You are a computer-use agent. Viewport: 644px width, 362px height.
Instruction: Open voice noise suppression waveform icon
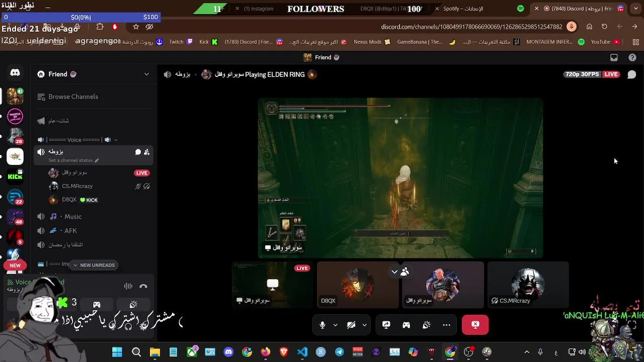[128, 286]
